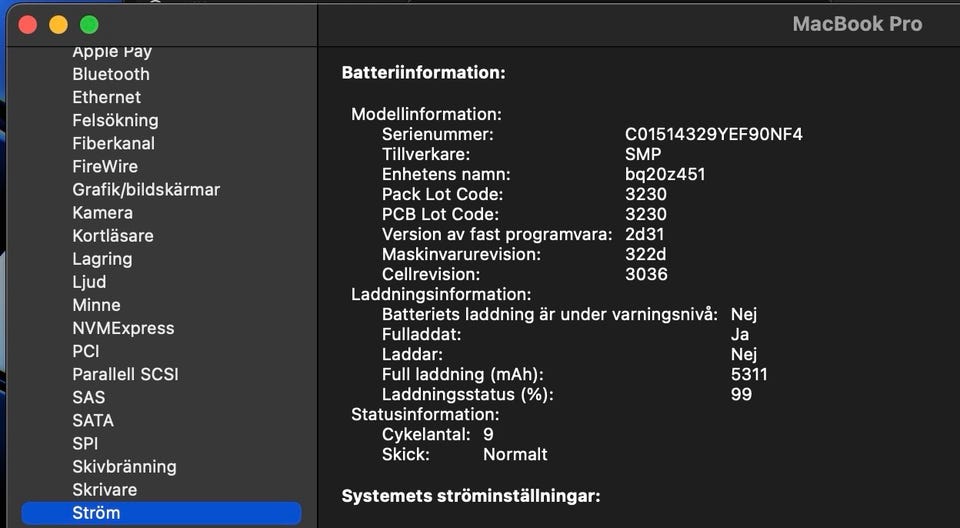Open the SATA section
The height and width of the screenshot is (528, 960).
tap(93, 421)
